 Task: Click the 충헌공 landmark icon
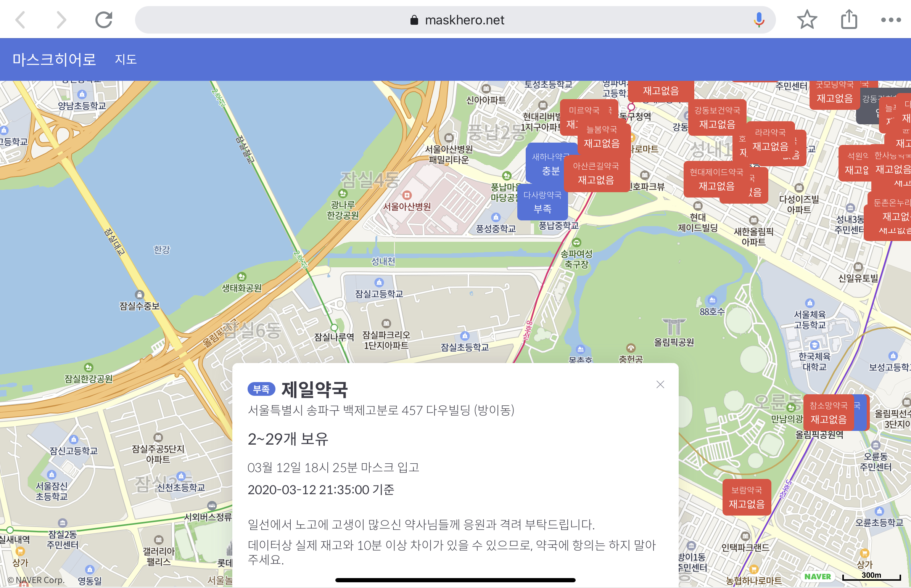tap(631, 348)
